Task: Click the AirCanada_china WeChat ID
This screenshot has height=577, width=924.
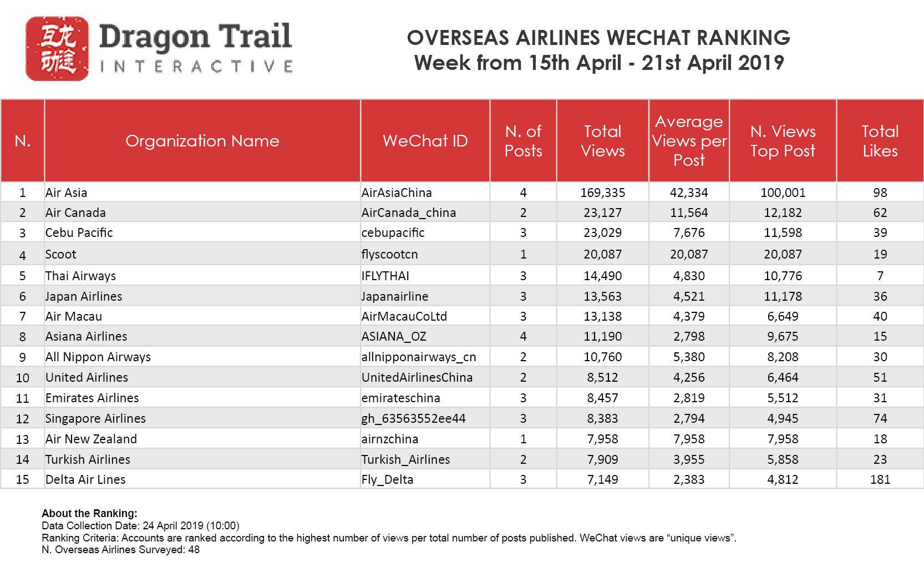Action: (x=409, y=212)
